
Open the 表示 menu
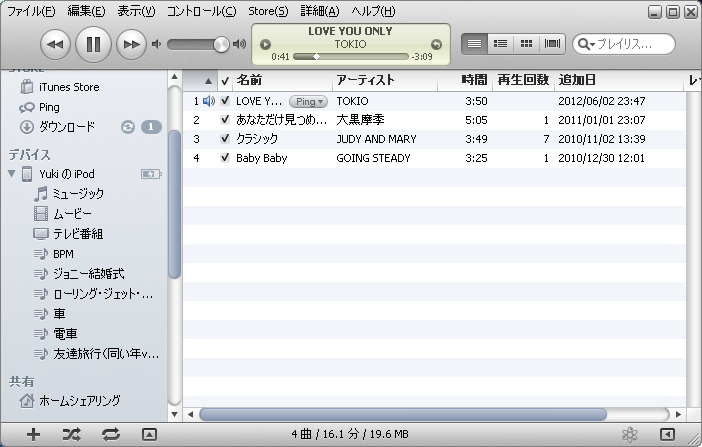(x=136, y=11)
